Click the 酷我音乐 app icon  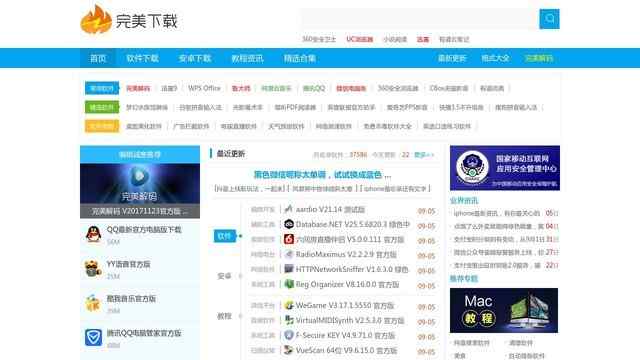[93, 303]
